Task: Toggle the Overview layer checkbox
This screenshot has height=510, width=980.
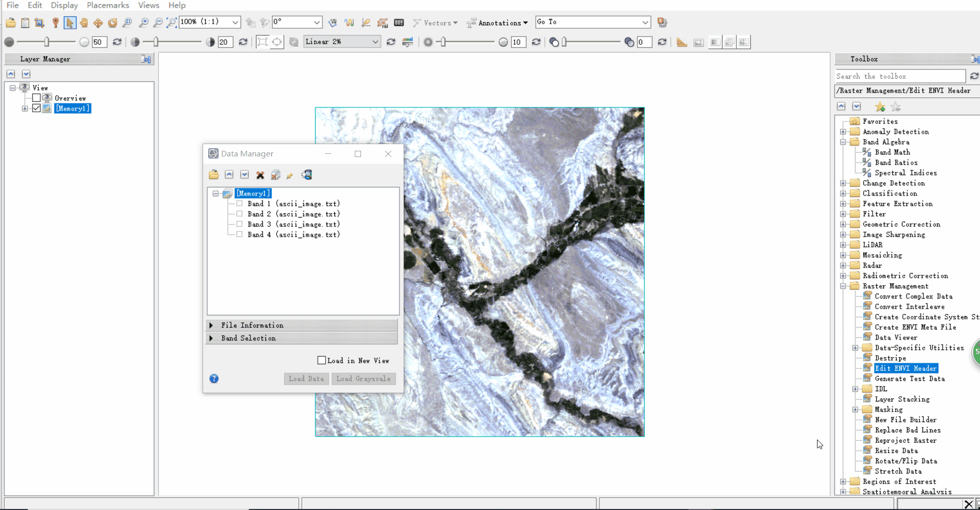Action: tap(37, 98)
